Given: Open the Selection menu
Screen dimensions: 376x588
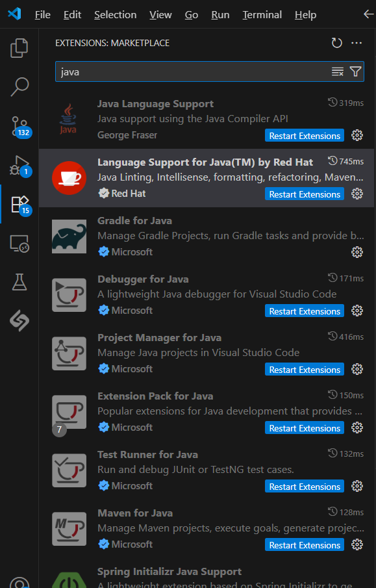Looking at the screenshot, I should pos(116,15).
